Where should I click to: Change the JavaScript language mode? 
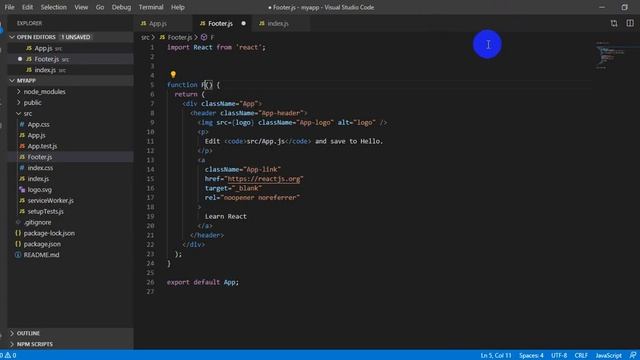click(x=608, y=356)
